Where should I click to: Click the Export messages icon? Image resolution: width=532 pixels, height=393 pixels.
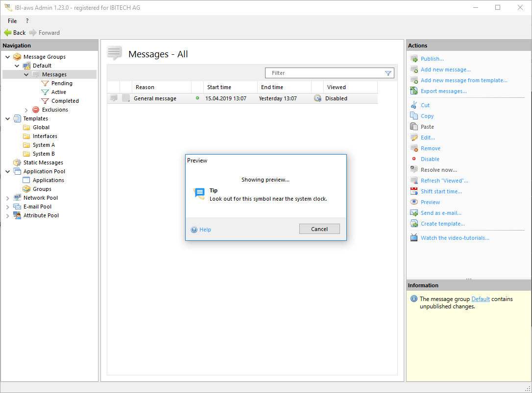tap(414, 91)
